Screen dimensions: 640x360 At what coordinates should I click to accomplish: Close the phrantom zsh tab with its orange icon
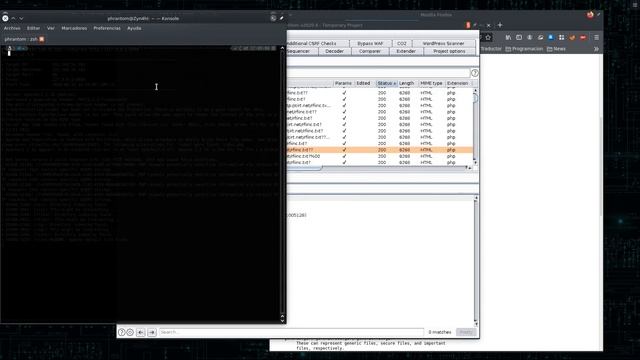[42, 39]
